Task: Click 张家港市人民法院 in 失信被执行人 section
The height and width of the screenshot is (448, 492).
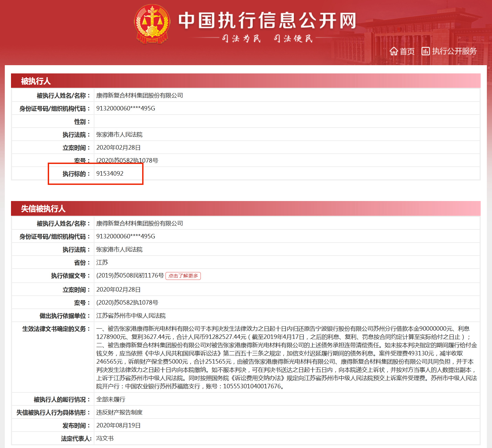Action: [x=119, y=249]
